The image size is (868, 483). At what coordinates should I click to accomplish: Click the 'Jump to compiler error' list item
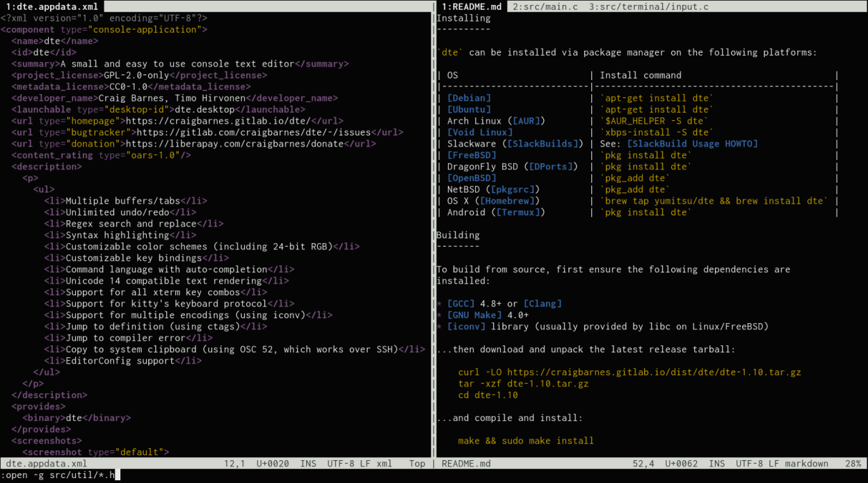tap(128, 338)
